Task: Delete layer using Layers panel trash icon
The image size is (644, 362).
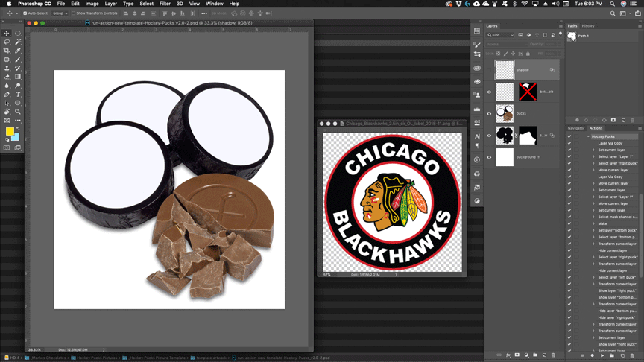Action: 553,355
